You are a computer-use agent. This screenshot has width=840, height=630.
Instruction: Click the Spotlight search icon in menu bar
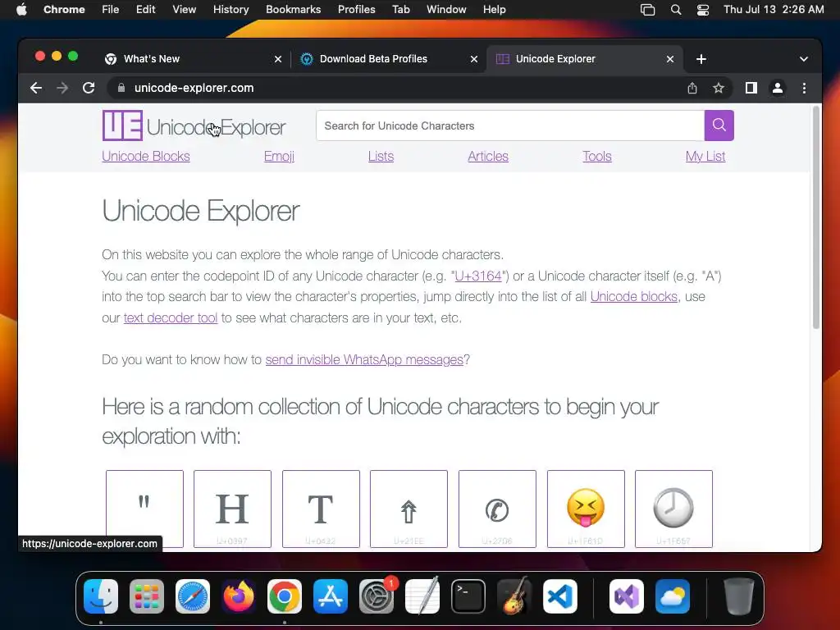click(x=676, y=10)
